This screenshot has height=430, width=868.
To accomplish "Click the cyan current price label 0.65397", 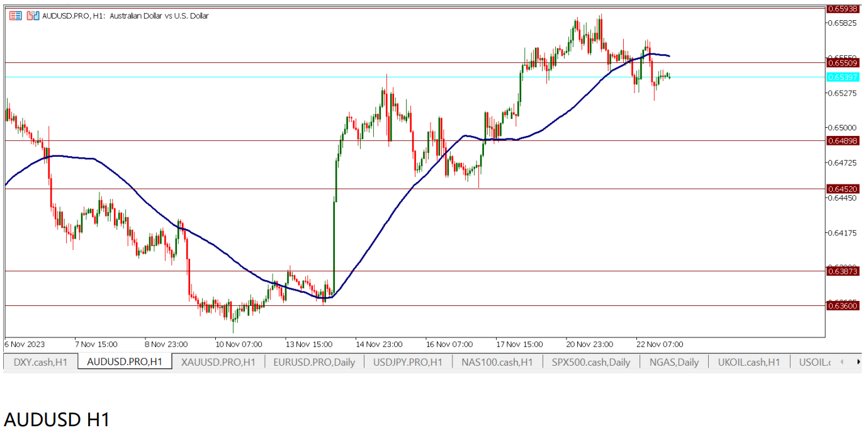I will tap(842, 77).
